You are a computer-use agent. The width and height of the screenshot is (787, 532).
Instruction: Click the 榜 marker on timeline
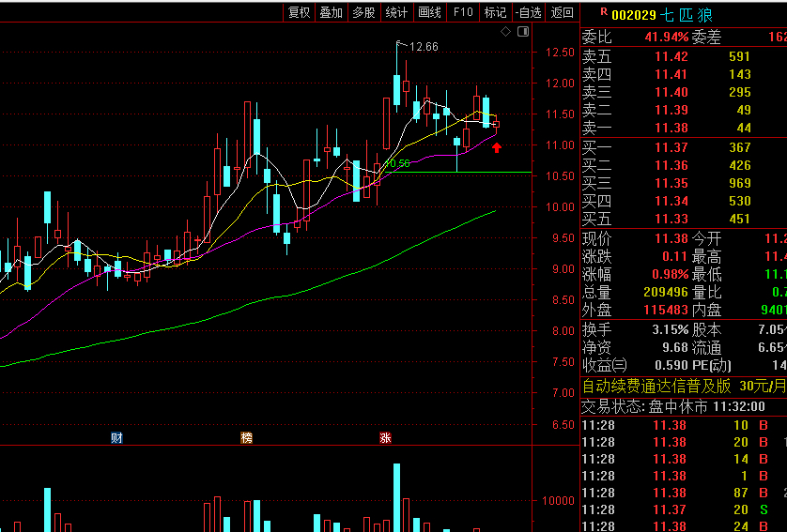246,438
